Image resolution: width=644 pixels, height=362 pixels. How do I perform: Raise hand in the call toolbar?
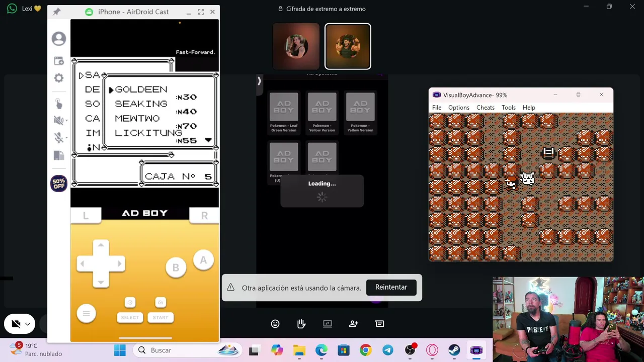tap(301, 324)
